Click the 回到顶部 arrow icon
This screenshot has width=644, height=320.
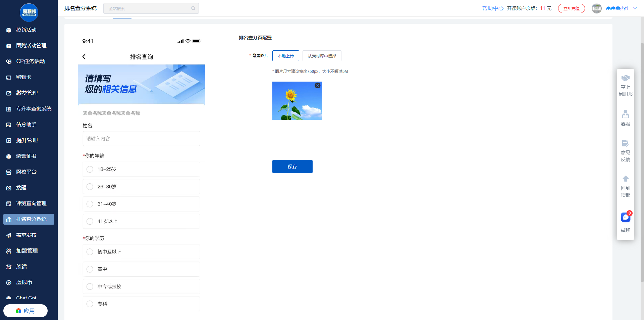tap(625, 179)
